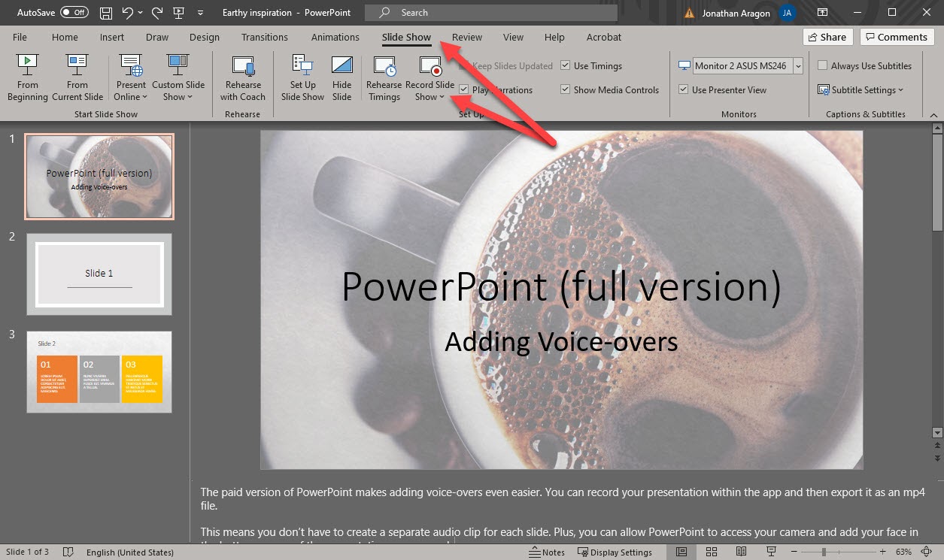Open the Review ribbon tab
The width and height of the screenshot is (944, 560).
tap(466, 37)
